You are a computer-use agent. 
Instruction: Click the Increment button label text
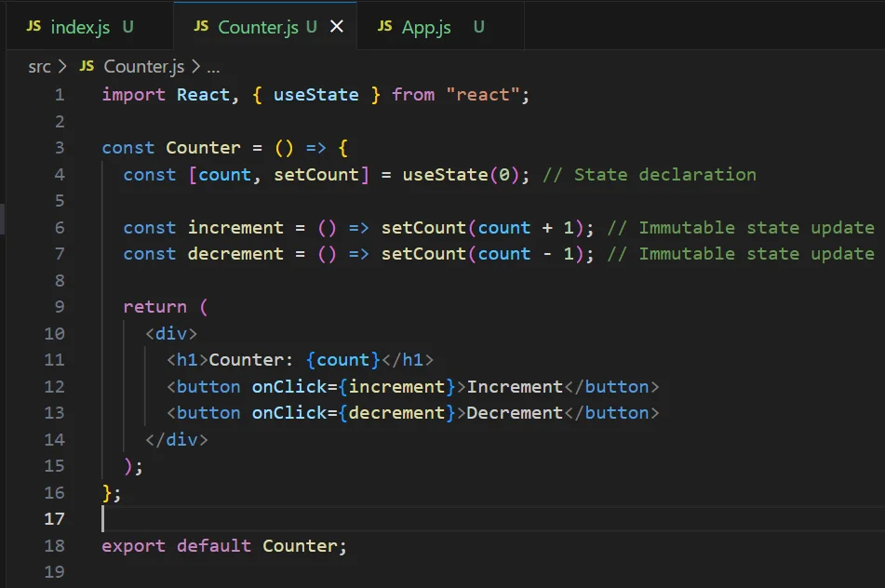tap(515, 386)
